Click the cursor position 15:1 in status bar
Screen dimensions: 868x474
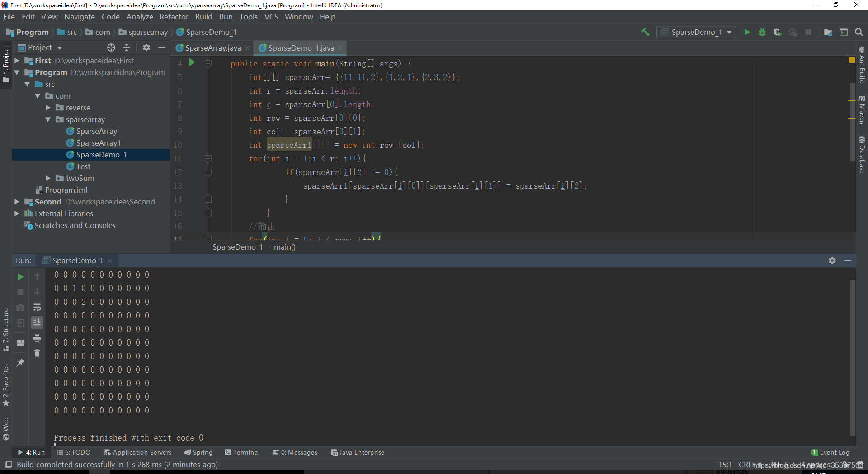[725, 465]
